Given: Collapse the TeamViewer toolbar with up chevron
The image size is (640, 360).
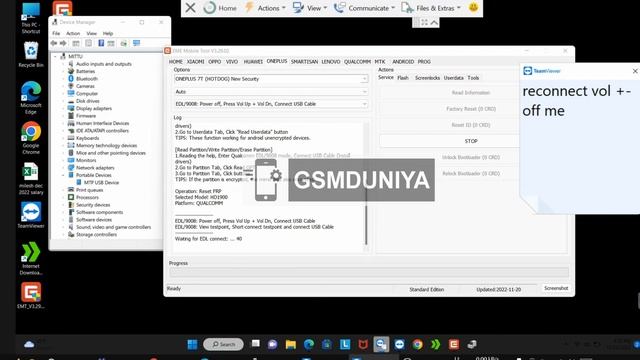Looking at the screenshot, I should 434,22.
